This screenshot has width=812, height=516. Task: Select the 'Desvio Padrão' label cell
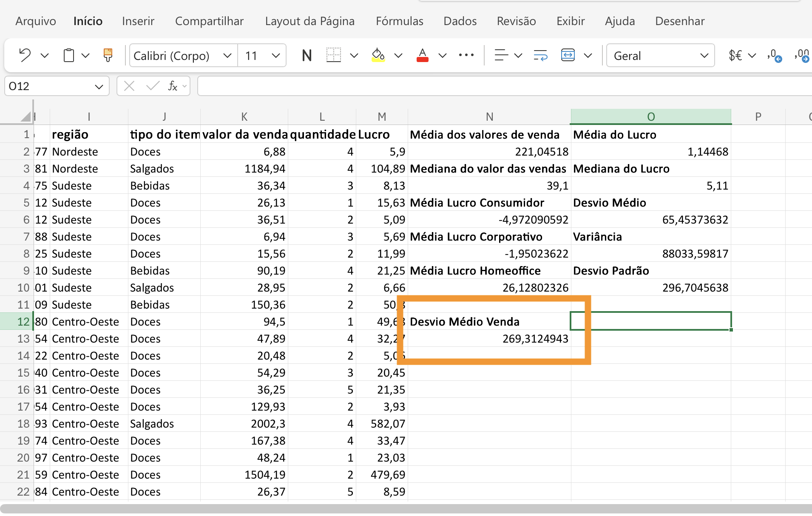pyautogui.click(x=651, y=271)
